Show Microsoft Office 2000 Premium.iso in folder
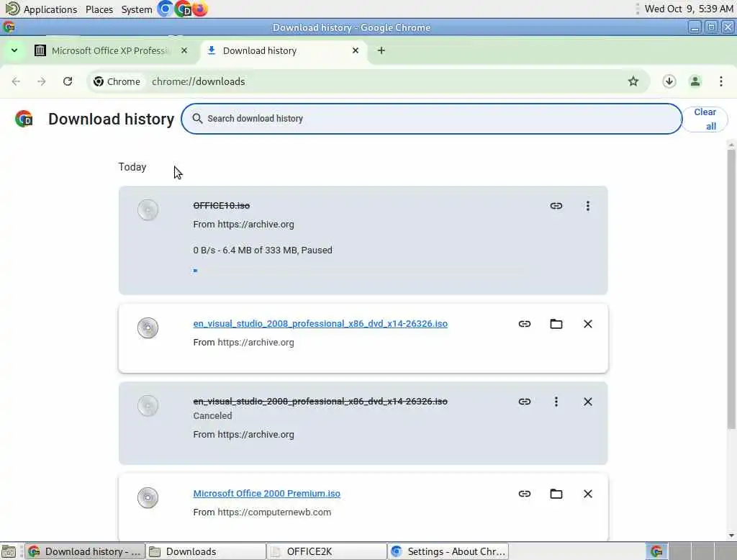 [556, 494]
